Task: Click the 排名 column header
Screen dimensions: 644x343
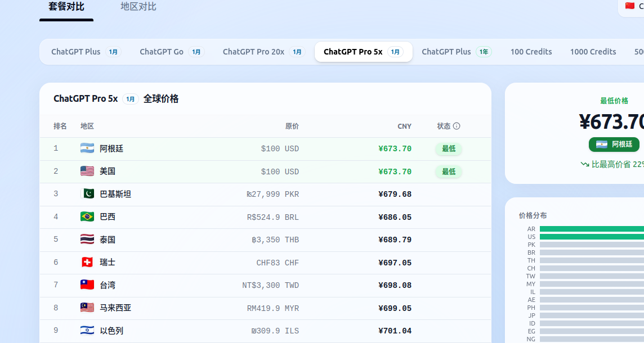Action: (x=60, y=126)
